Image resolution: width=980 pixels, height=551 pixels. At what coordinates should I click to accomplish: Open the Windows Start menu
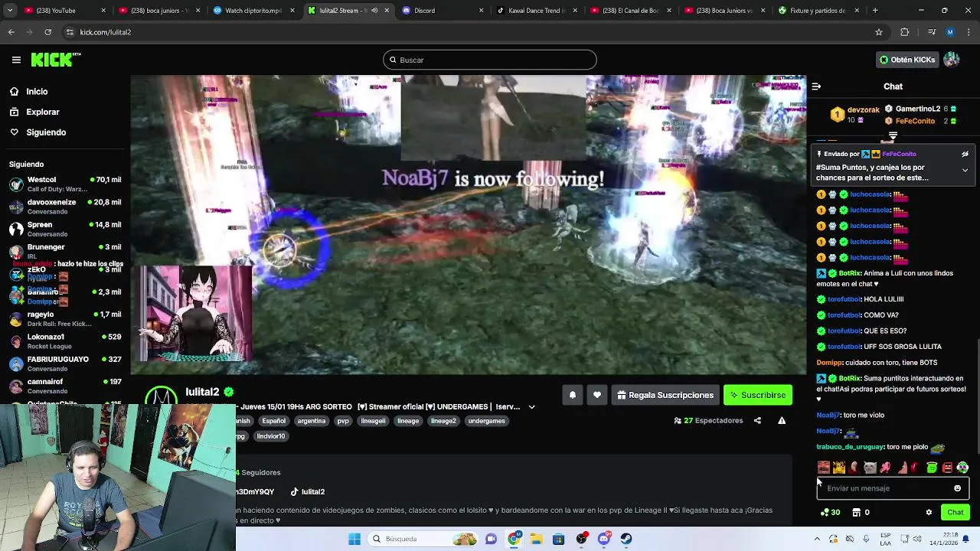[354, 539]
